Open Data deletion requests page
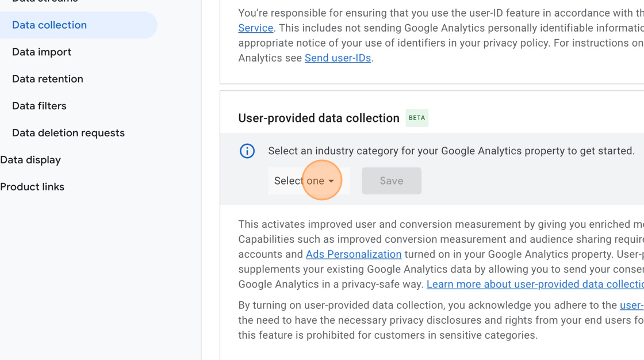 [x=68, y=133]
